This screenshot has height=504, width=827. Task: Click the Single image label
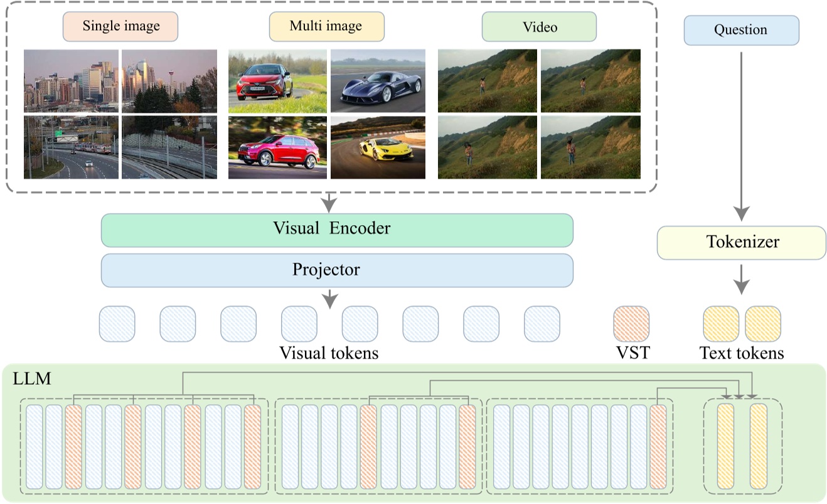(x=120, y=26)
